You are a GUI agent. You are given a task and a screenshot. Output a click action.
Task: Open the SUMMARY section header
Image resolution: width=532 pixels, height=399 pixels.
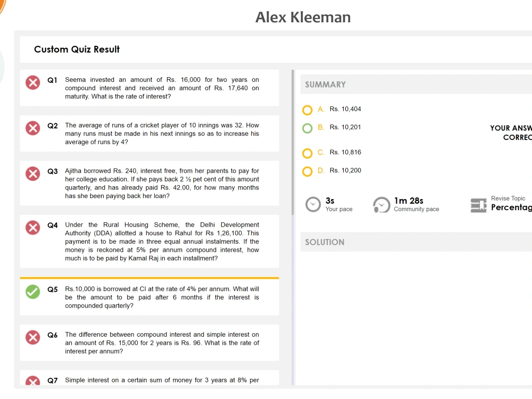click(x=416, y=85)
